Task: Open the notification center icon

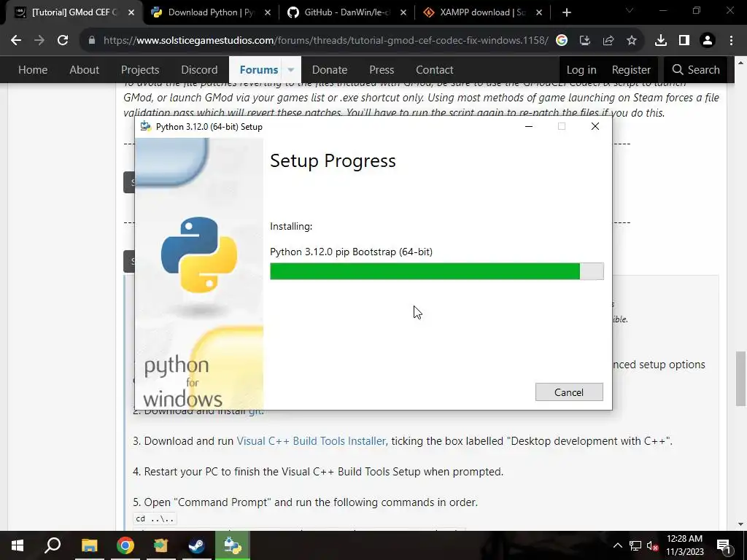Action: pos(724,545)
